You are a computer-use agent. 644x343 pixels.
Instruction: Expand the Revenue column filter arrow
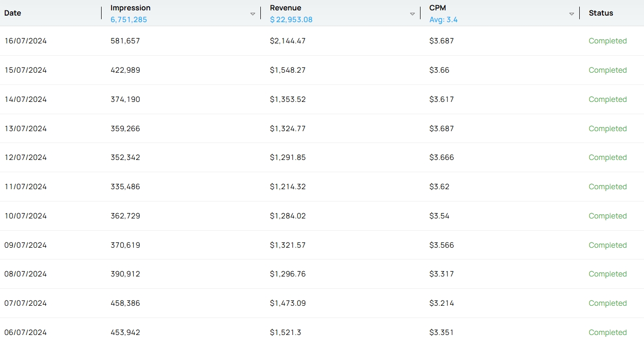412,14
